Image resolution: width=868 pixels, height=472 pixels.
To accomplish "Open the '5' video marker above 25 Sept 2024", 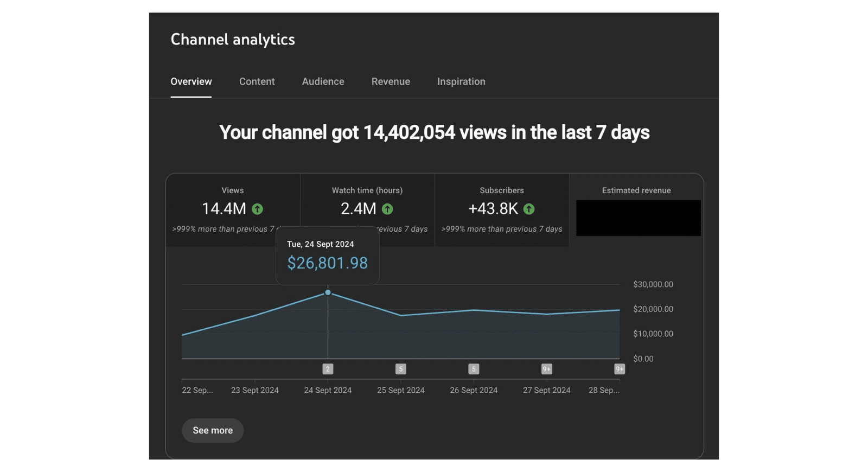I will [x=401, y=369].
